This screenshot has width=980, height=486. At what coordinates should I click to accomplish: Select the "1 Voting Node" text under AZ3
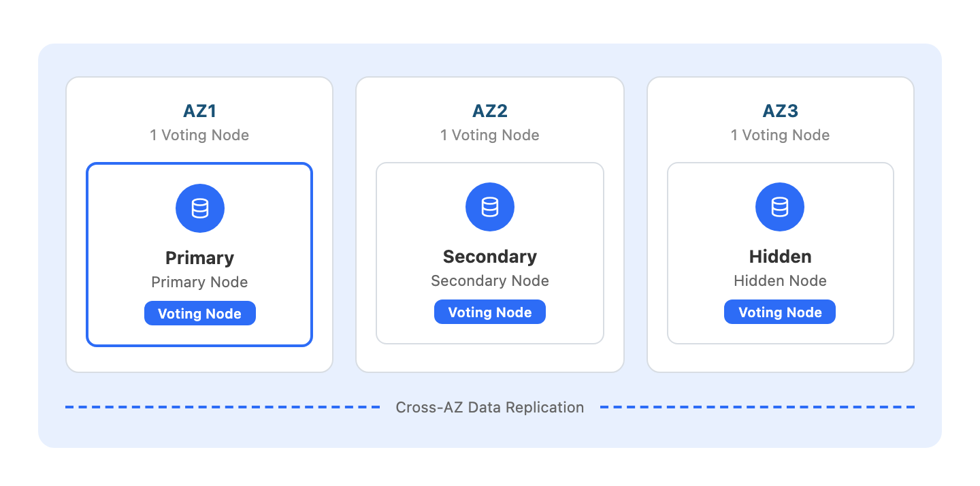(780, 135)
